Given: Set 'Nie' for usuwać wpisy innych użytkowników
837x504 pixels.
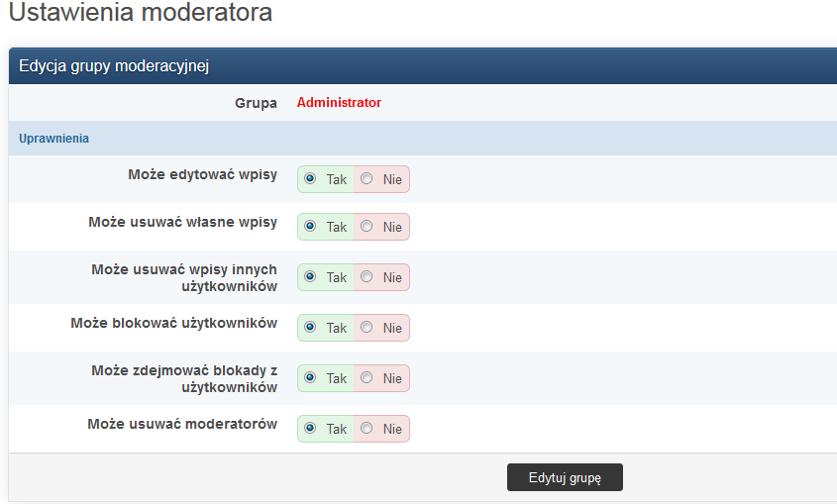Looking at the screenshot, I should (x=367, y=277).
